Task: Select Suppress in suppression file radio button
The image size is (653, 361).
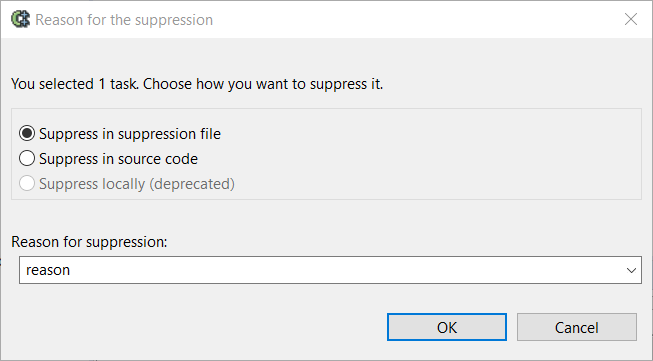Action: point(27,134)
